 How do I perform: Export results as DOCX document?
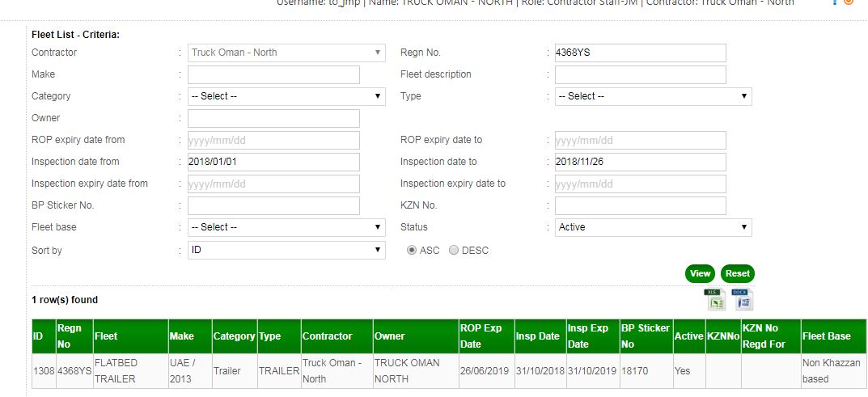click(x=742, y=300)
